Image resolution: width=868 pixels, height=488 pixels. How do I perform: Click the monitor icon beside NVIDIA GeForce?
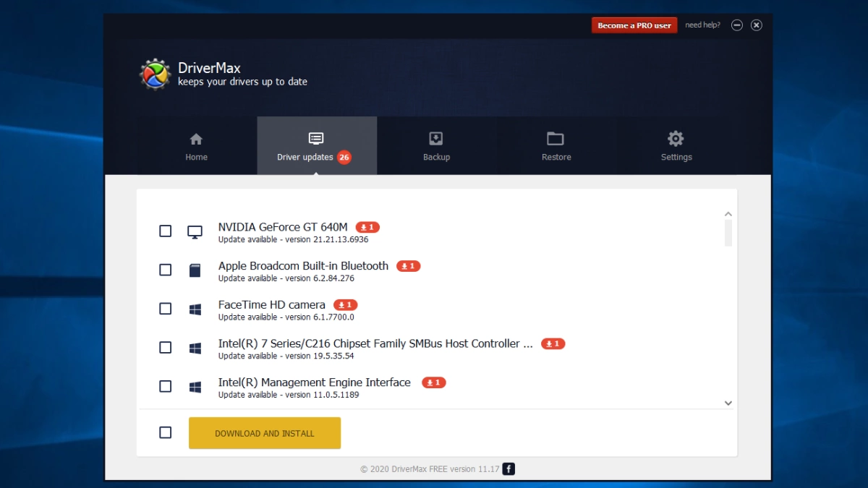[x=195, y=231]
